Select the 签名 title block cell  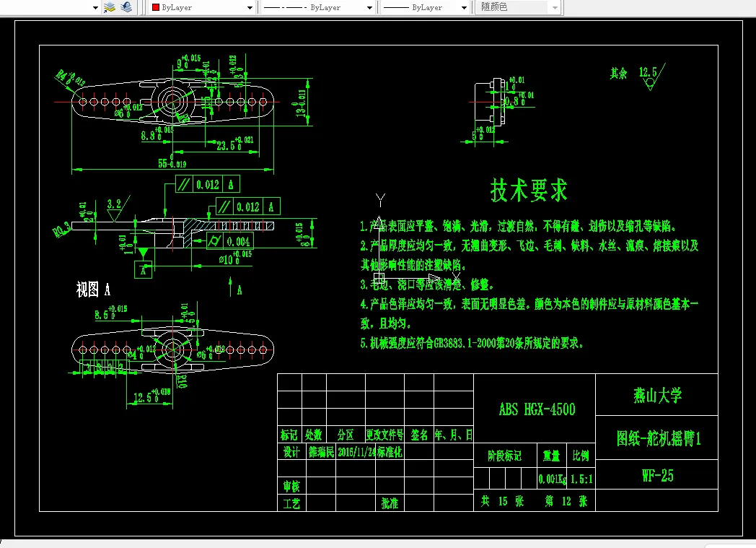click(x=419, y=435)
